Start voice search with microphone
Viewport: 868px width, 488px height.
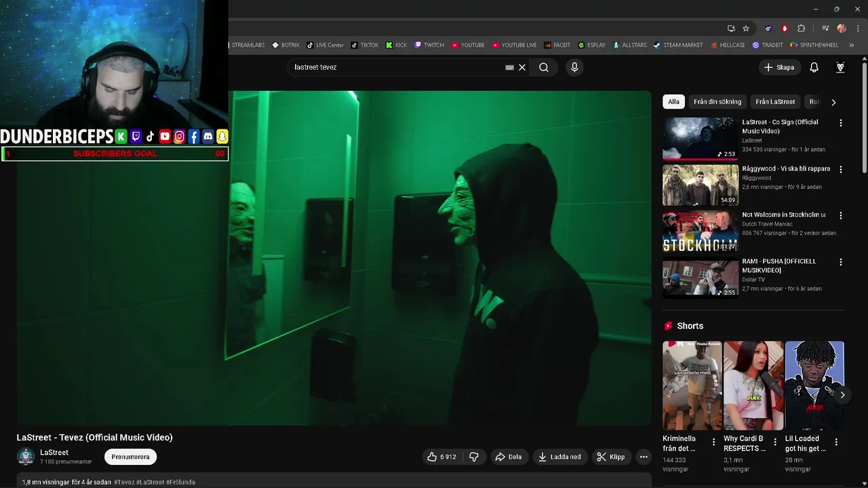pyautogui.click(x=574, y=67)
